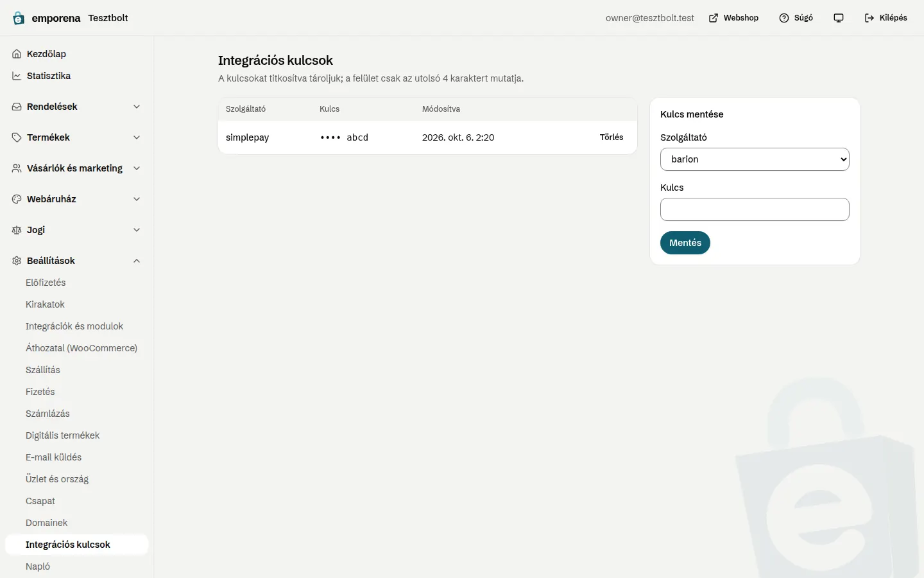The image size is (924, 578).
Task: Click the Statisztika chart icon
Action: click(17, 76)
